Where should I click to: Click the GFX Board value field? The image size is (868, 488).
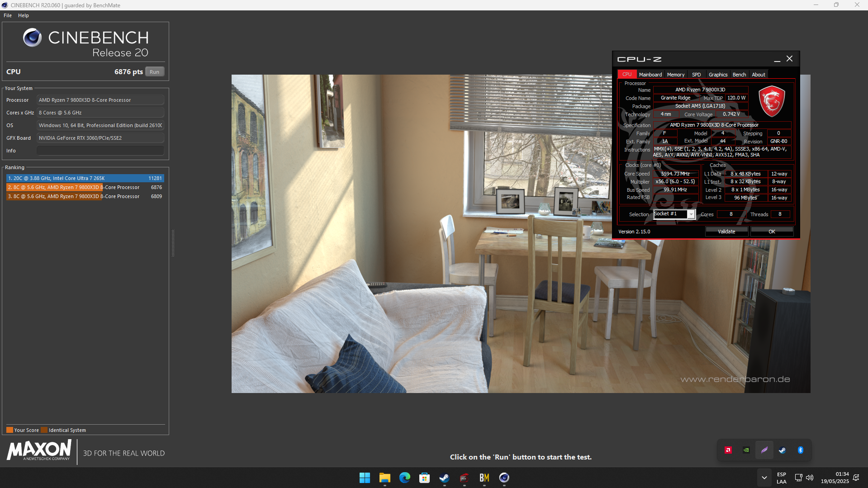pyautogui.click(x=100, y=138)
